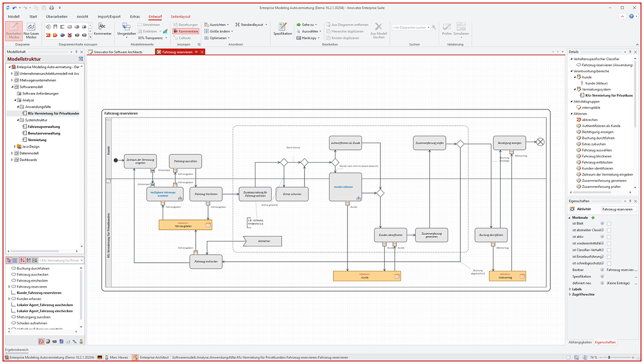This screenshot has height=364, width=644.
Task: Click the Aus Modell löschen icon
Action: pyautogui.click(x=378, y=30)
